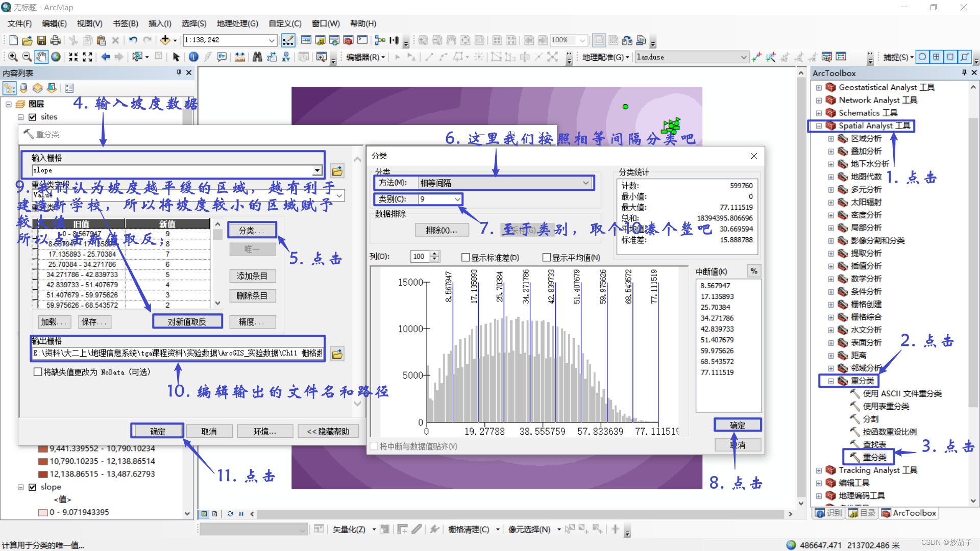
Task: Zoom to full extent globe
Action: [x=56, y=57]
